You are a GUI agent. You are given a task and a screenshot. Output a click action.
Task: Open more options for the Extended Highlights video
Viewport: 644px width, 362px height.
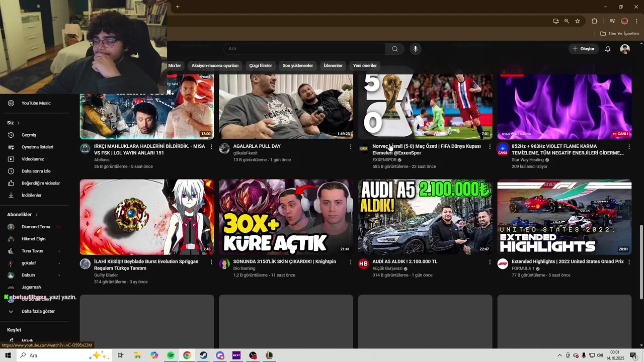(x=629, y=262)
